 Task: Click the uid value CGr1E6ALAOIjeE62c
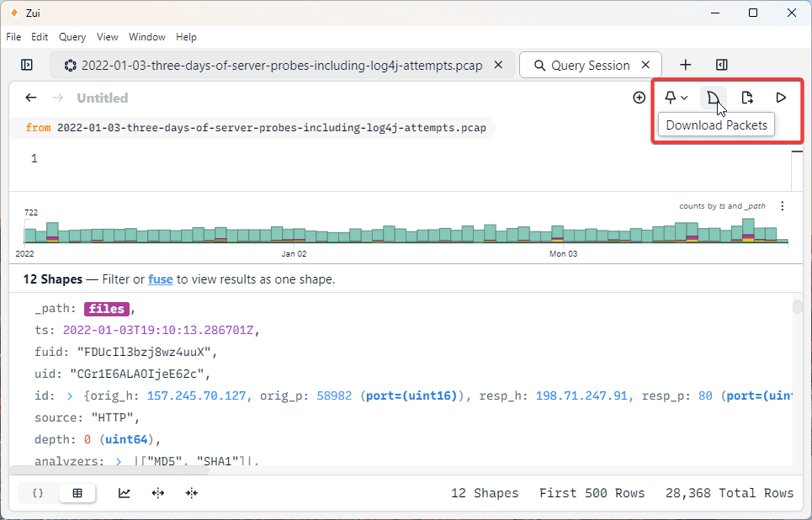coord(137,374)
